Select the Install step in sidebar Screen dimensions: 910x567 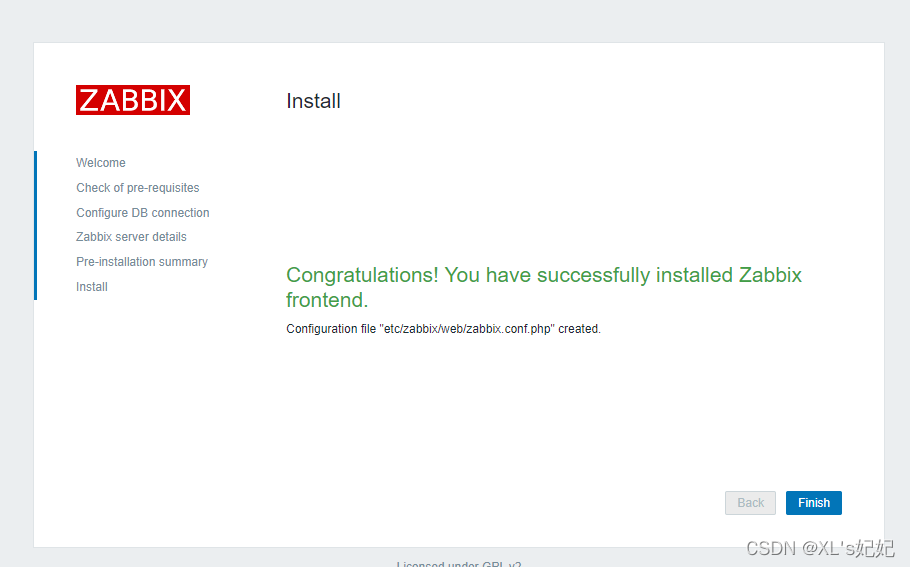(92, 287)
